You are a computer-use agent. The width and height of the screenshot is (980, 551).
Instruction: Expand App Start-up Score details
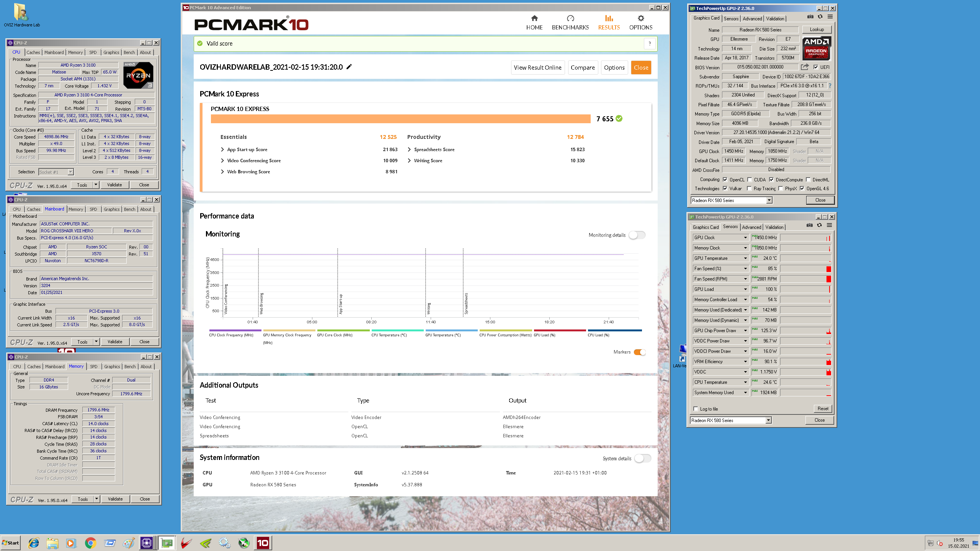(222, 150)
